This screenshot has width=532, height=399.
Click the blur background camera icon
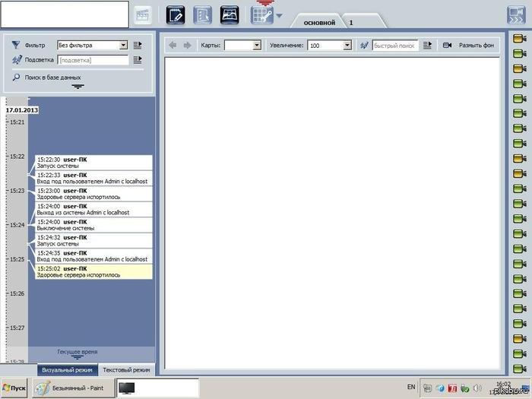point(448,46)
